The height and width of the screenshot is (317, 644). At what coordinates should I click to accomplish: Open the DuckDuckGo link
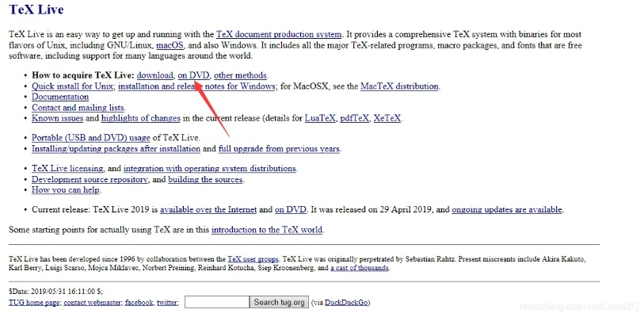pyautogui.click(x=347, y=303)
